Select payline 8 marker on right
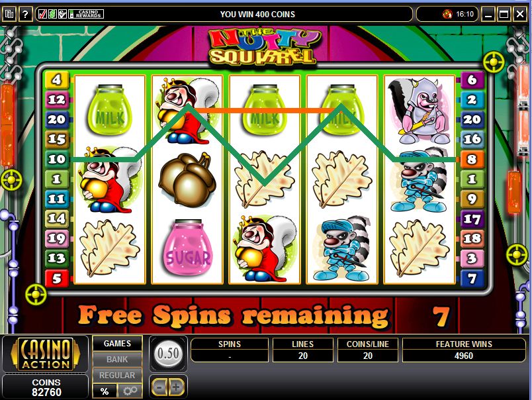The image size is (532, 400). [x=472, y=159]
